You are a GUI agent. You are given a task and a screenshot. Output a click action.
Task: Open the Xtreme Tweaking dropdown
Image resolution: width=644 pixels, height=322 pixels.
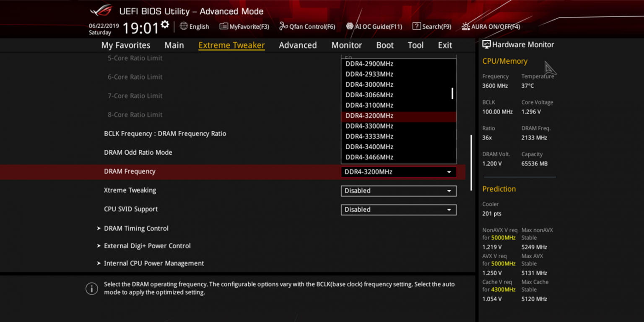[x=398, y=190]
